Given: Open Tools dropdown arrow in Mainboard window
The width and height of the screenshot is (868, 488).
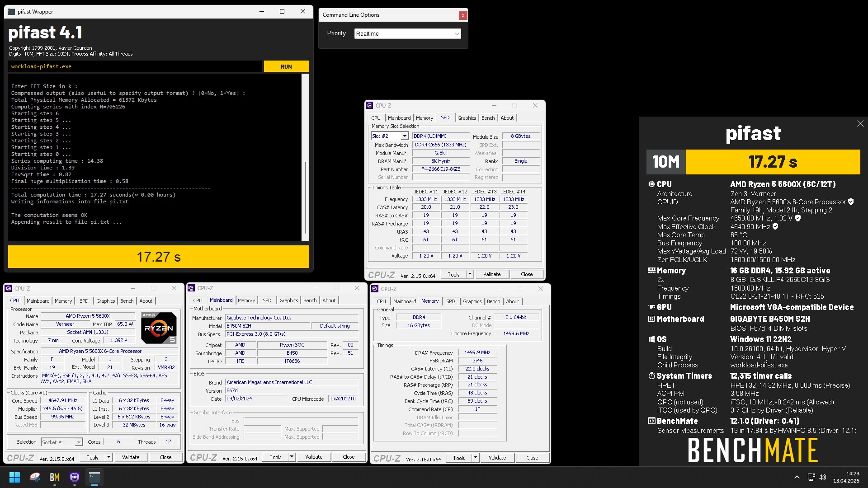Looking at the screenshot, I should coord(292,457).
